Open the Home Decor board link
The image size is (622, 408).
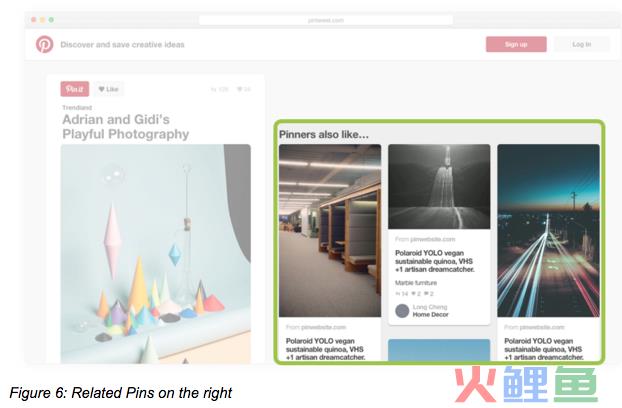pos(430,314)
